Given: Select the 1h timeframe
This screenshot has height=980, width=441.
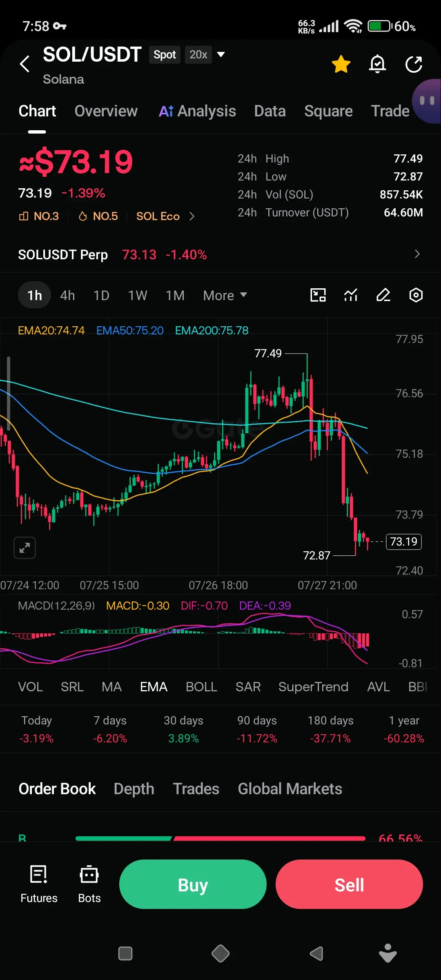Looking at the screenshot, I should 35,295.
